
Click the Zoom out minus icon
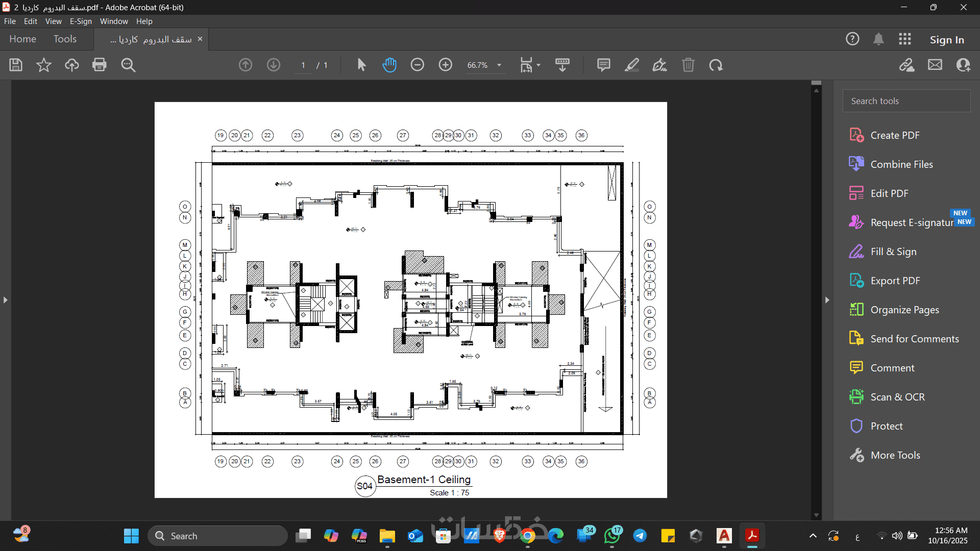click(418, 65)
